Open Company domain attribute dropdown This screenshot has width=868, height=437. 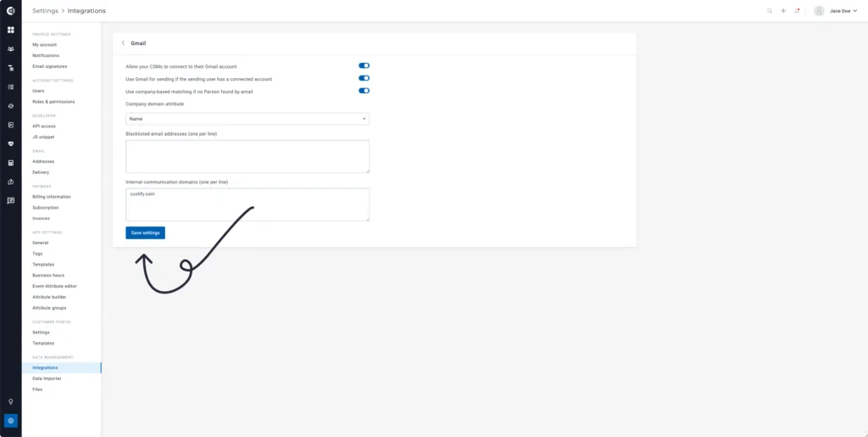[248, 119]
